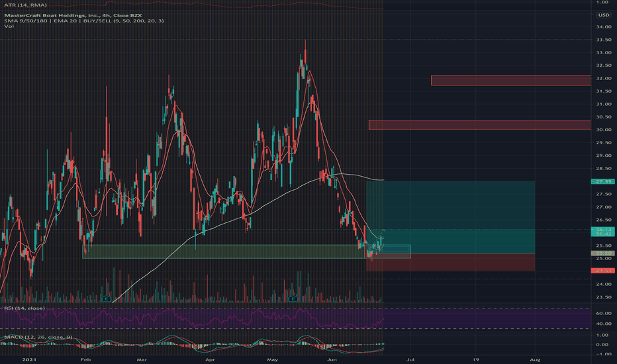
Task: Click the 27.99 target price label
Action: 602,181
